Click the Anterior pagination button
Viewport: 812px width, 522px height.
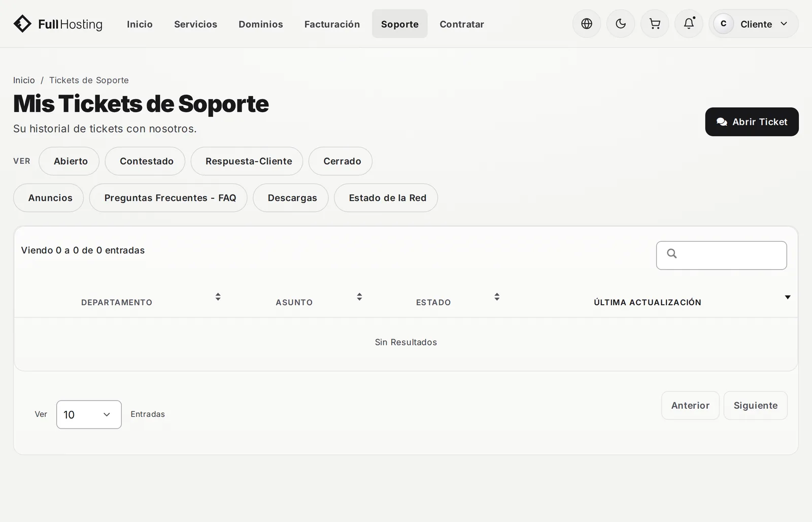(690, 405)
